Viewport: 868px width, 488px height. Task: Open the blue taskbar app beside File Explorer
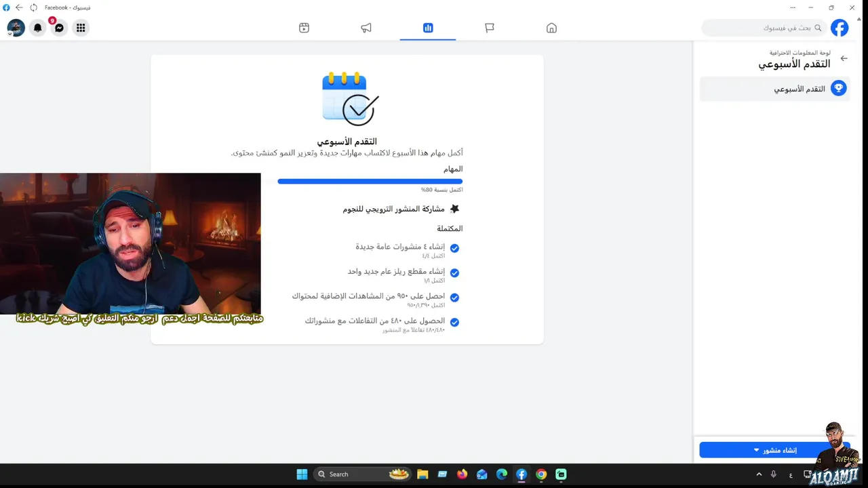(442, 474)
